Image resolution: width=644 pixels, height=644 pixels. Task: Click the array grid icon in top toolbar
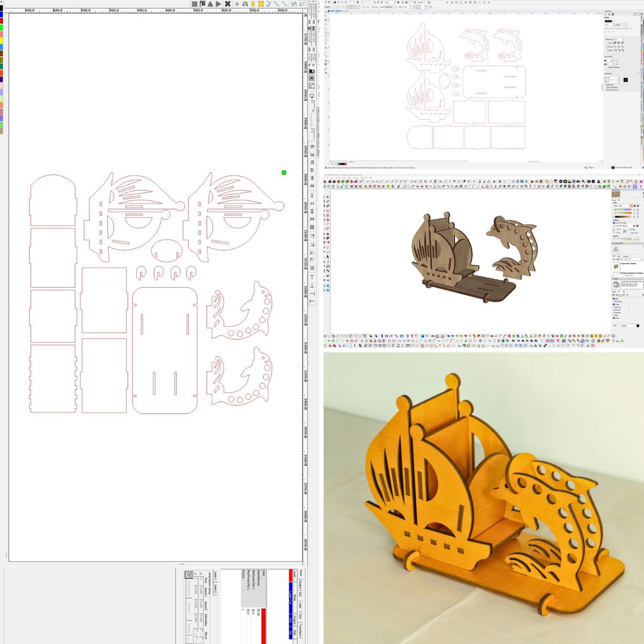pos(194,4)
